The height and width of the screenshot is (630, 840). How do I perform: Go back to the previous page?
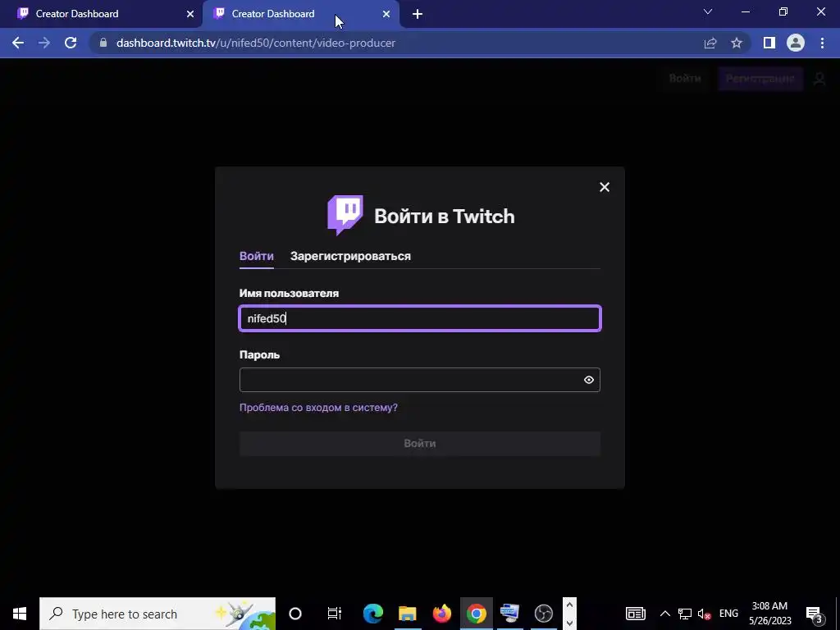(18, 43)
